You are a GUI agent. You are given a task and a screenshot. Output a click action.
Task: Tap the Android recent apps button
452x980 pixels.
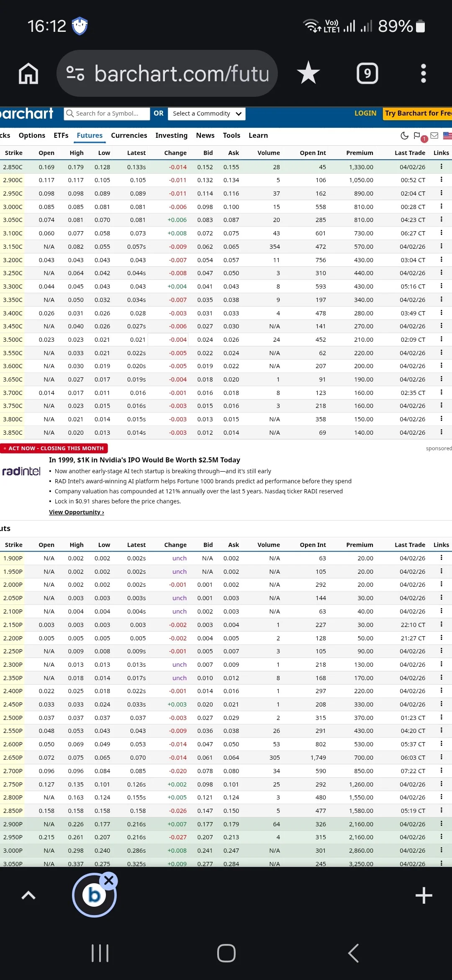[100, 953]
